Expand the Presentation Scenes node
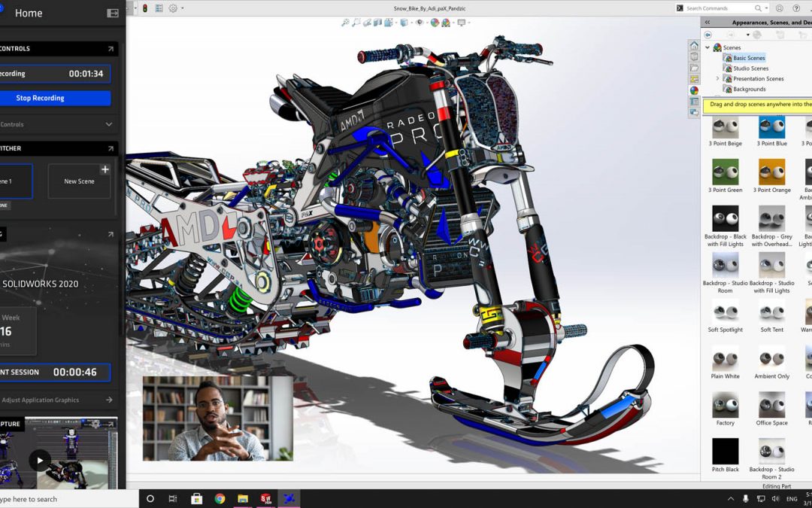Screen dimensions: 812x508 (718, 78)
